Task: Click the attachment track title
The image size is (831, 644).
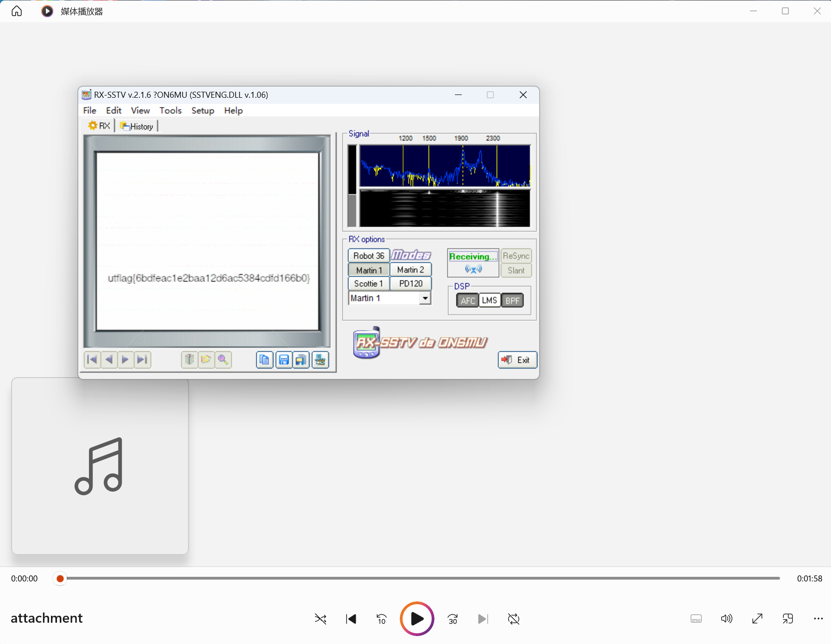Action: (x=47, y=618)
